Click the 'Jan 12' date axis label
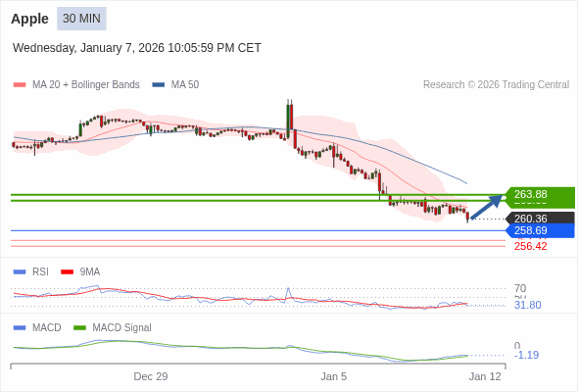Viewport: 578px width, 392px height. click(x=485, y=376)
